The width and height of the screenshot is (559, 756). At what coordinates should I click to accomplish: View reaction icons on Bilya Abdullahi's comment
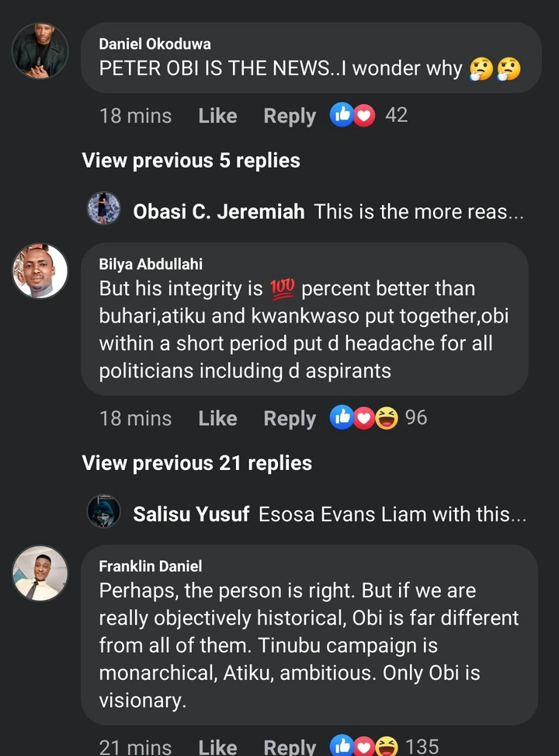tap(363, 418)
